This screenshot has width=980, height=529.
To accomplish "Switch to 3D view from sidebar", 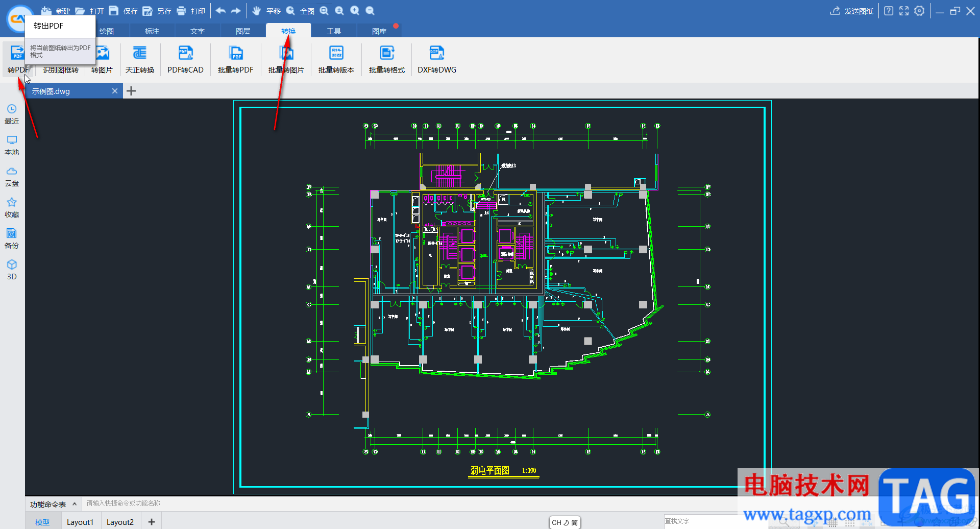I will tap(12, 270).
